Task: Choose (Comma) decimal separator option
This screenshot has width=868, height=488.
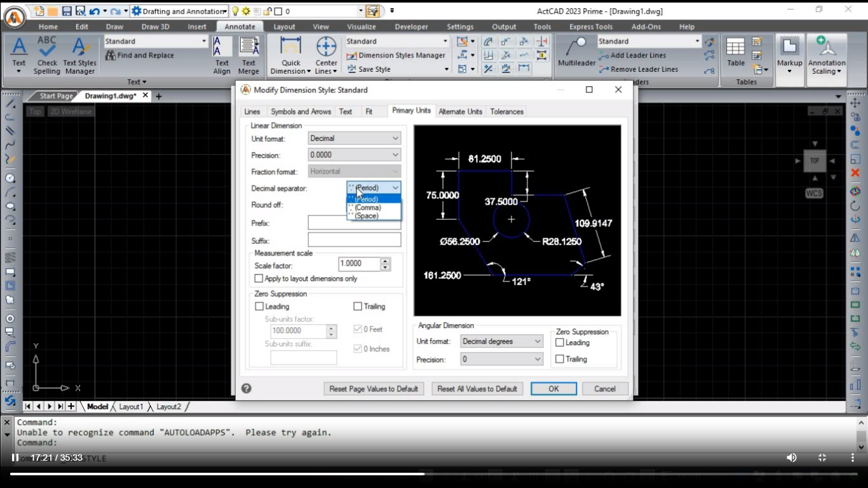Action: pyautogui.click(x=374, y=207)
